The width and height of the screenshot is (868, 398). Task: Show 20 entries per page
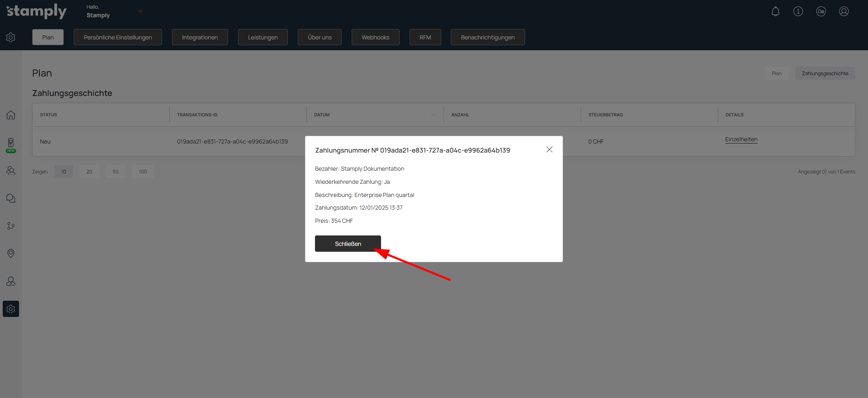tap(89, 172)
